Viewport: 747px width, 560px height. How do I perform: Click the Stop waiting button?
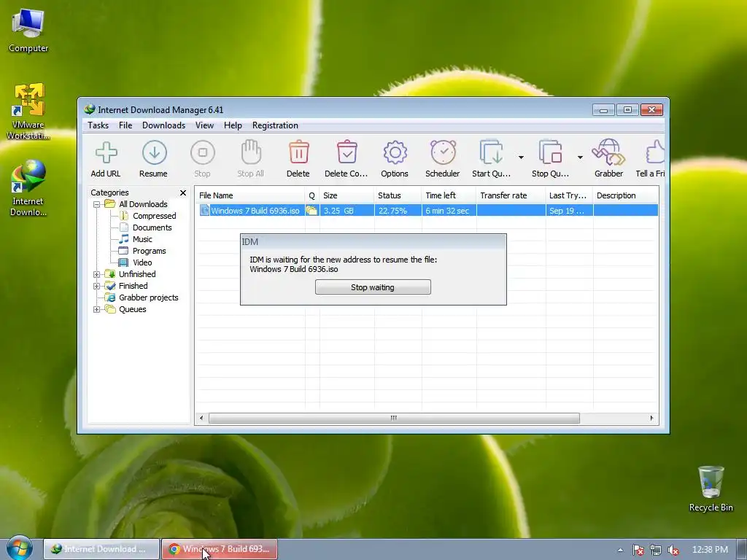[x=373, y=287]
